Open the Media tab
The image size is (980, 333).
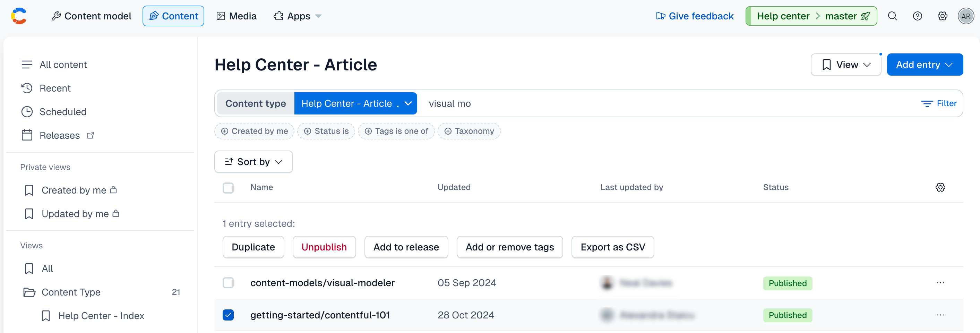click(237, 16)
